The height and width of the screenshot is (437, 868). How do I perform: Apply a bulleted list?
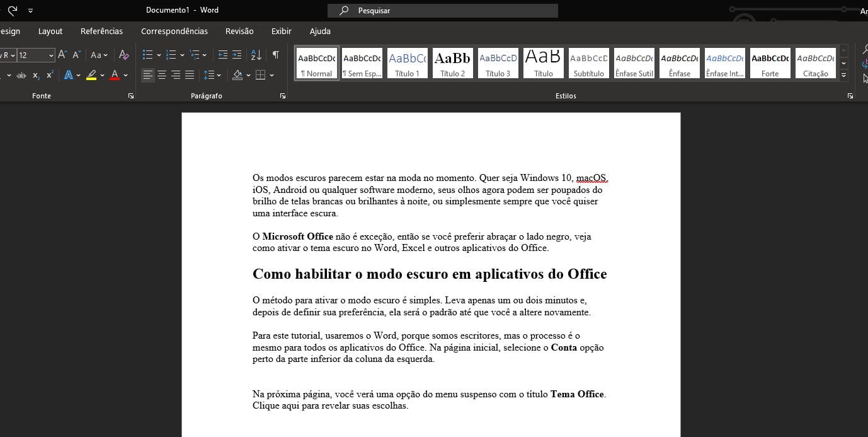pyautogui.click(x=147, y=55)
